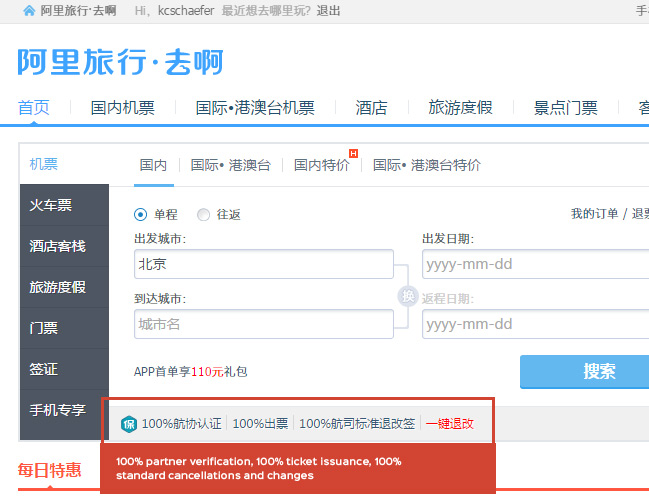Select the 往返 round-trip radio button
Viewport: 649px width, 500px height.
pyautogui.click(x=203, y=214)
